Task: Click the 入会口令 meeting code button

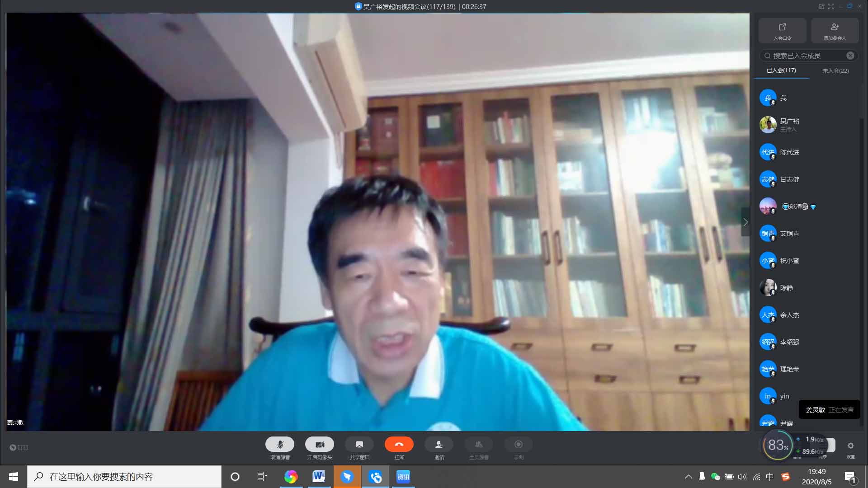Action: point(782,31)
